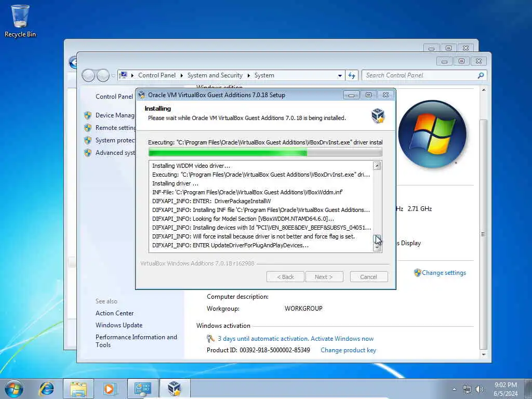Open Device Manager link

tap(115, 115)
